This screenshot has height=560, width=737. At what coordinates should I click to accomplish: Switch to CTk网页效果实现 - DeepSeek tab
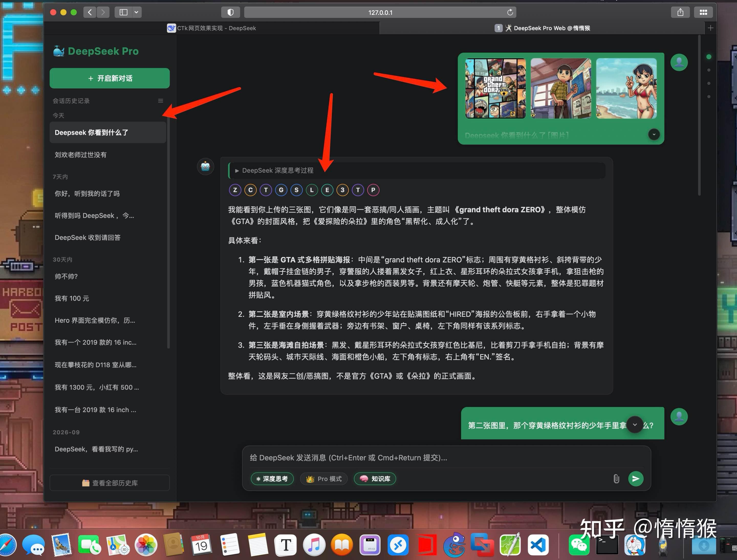point(212,28)
